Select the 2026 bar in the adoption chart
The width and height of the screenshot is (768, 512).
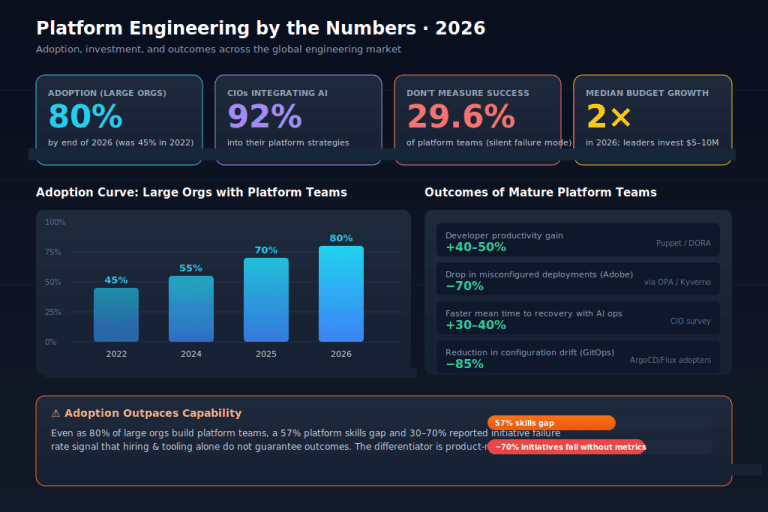341,294
